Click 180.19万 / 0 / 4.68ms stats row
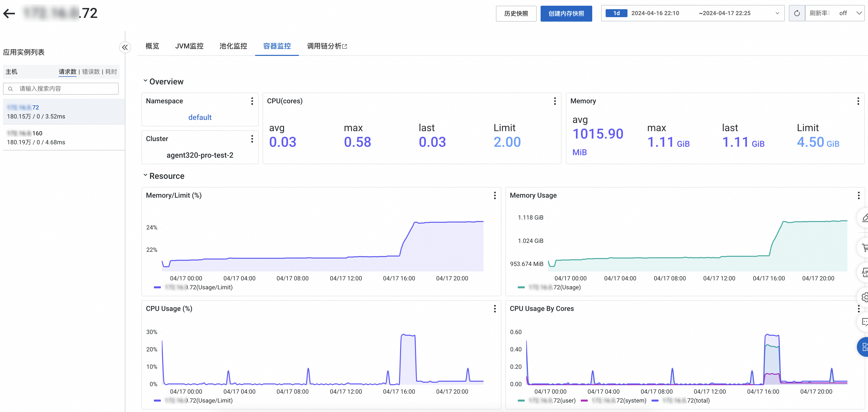This screenshot has width=868, height=412. [x=36, y=142]
